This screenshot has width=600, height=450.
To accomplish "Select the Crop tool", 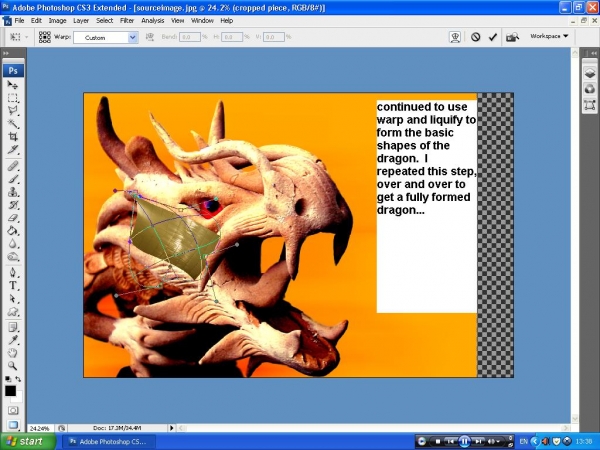I will [x=13, y=137].
